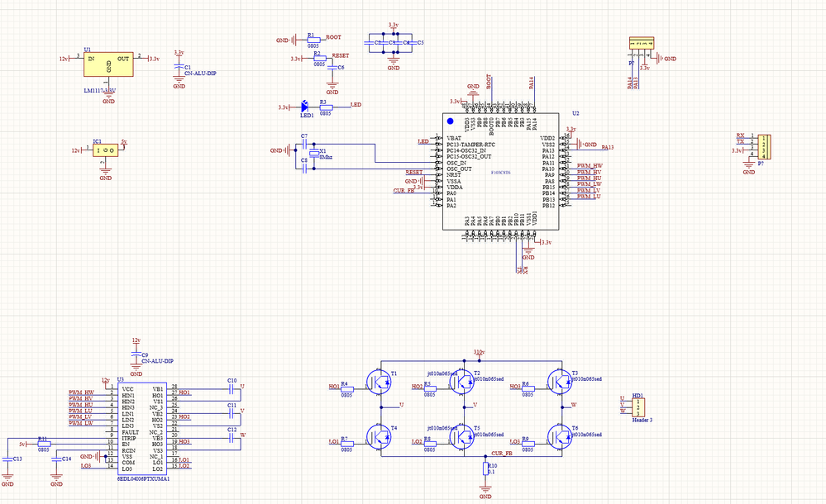Viewport: 826px width, 504px height.
Task: Select gate resistor R8
Action: coord(430,444)
